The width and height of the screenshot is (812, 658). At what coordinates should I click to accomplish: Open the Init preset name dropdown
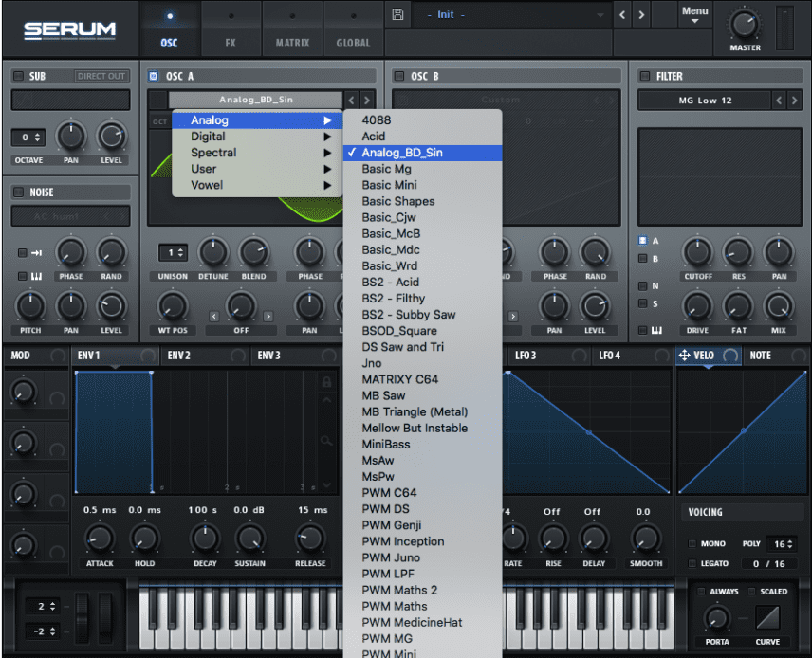(511, 15)
